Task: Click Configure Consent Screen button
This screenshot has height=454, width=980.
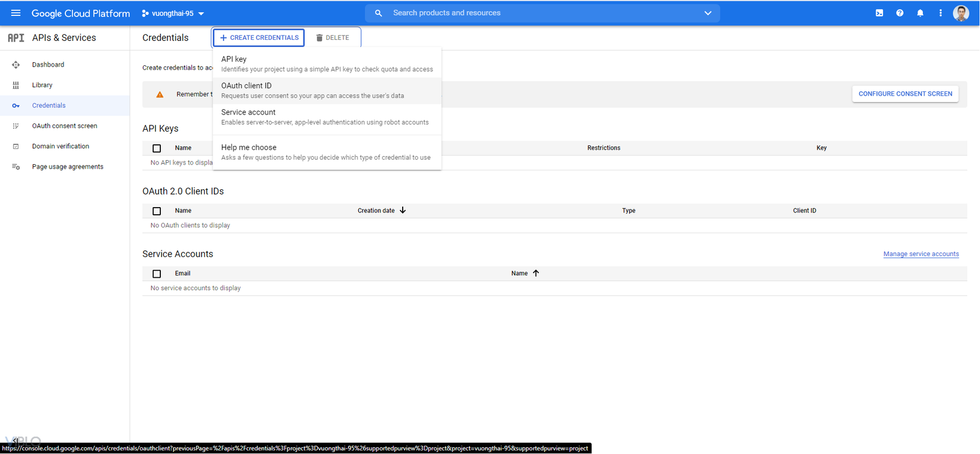Action: tap(905, 94)
